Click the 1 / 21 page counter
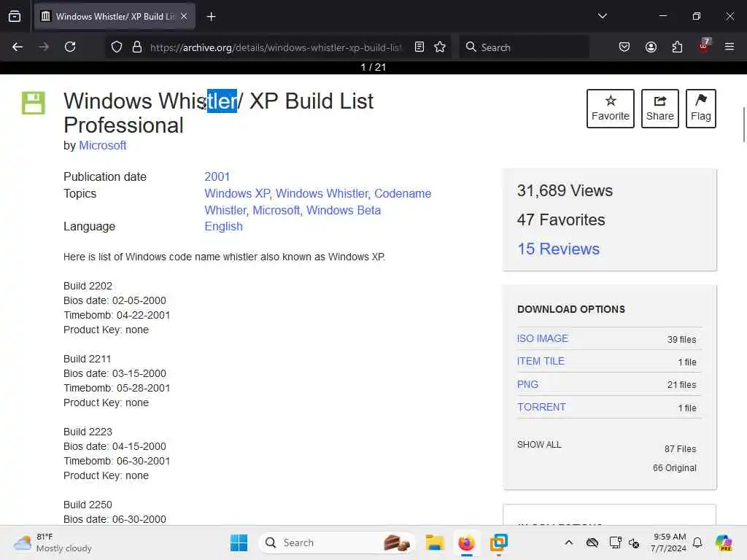Screen dimensions: 747x560 373,67
